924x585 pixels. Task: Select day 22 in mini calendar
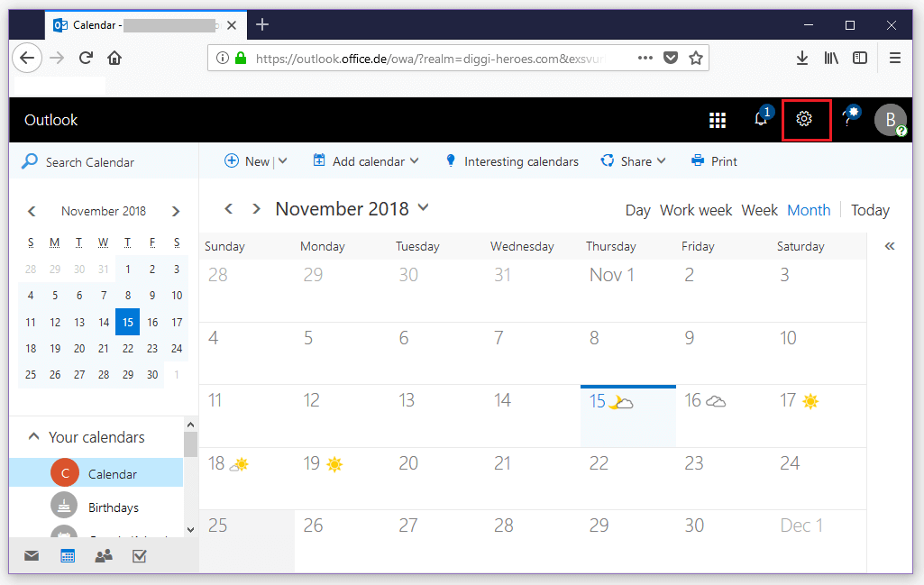(x=128, y=348)
